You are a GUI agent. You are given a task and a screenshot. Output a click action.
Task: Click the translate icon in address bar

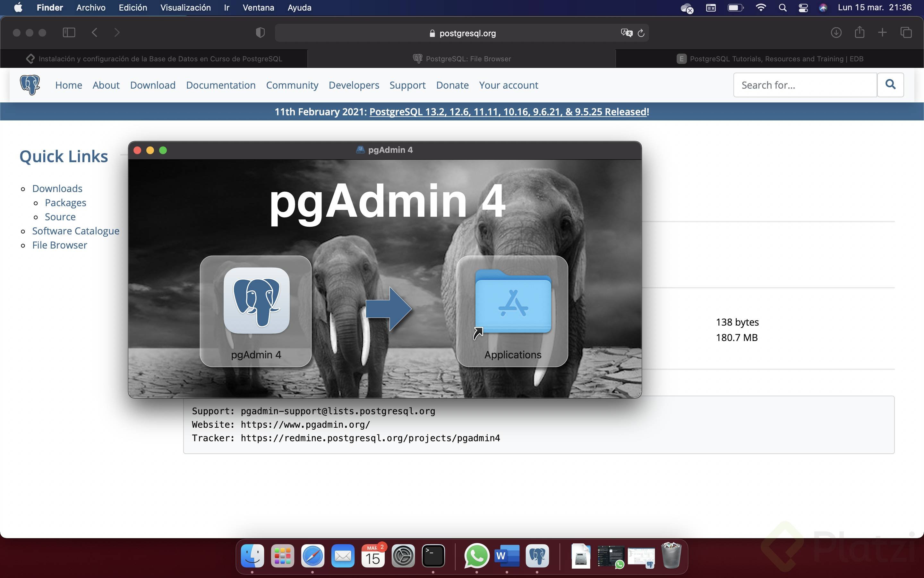pyautogui.click(x=627, y=33)
